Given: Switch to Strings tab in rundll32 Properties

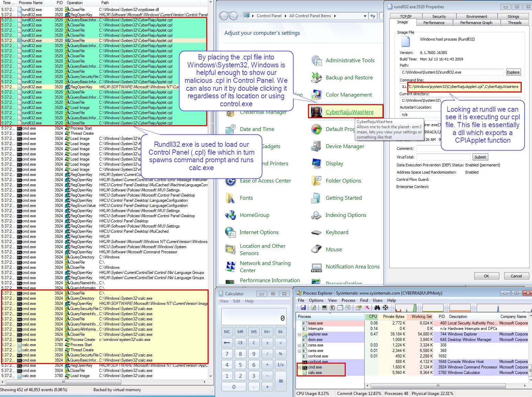Looking at the screenshot, I should [513, 16].
